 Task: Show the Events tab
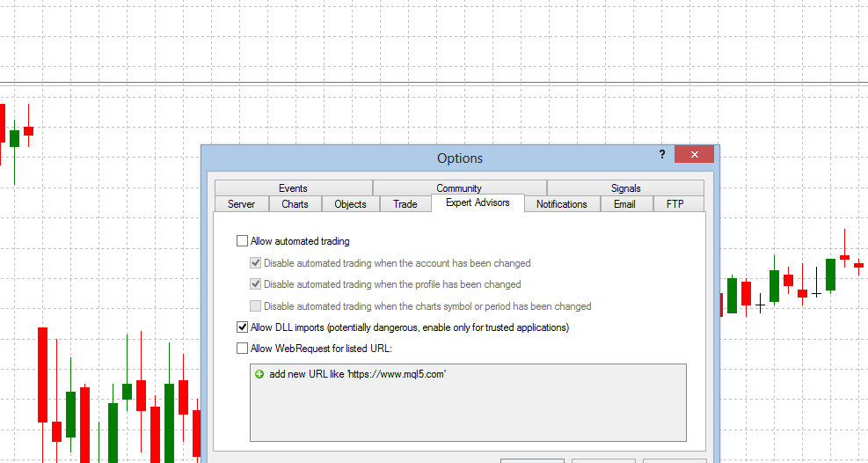coord(293,188)
